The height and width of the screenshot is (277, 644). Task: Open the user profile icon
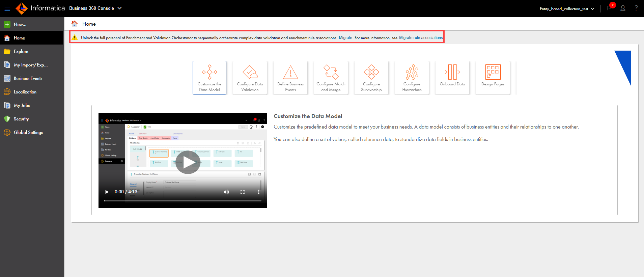coord(623,8)
